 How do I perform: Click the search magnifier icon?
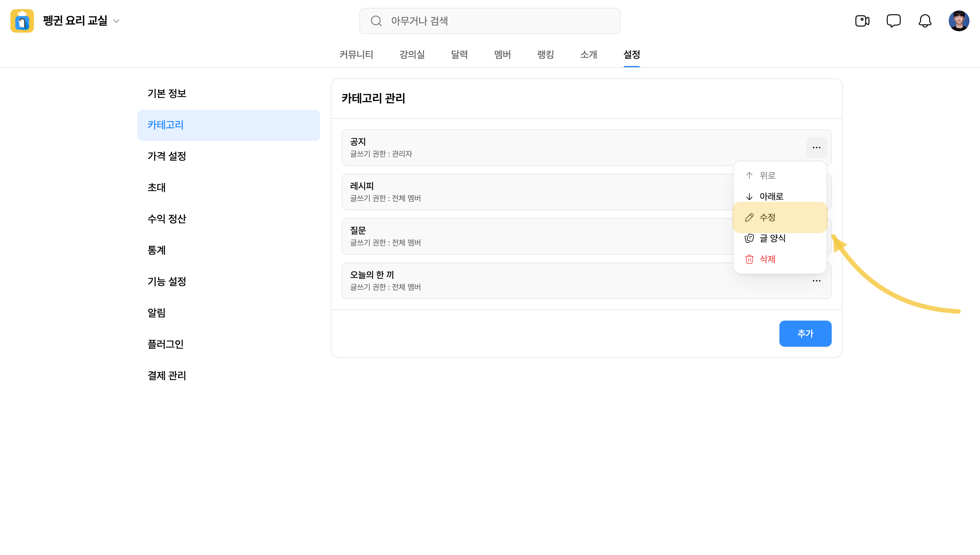point(376,21)
